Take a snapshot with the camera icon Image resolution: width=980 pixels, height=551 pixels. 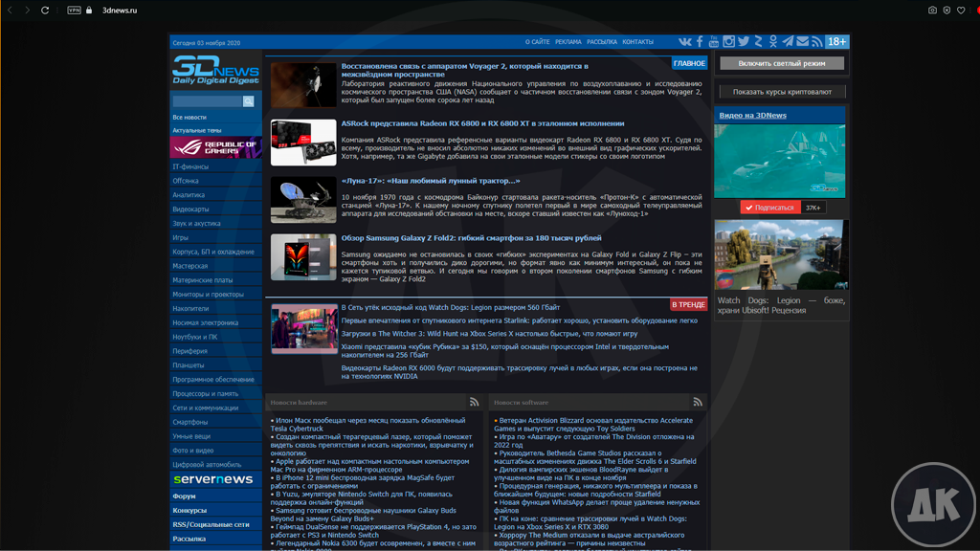coord(932,10)
